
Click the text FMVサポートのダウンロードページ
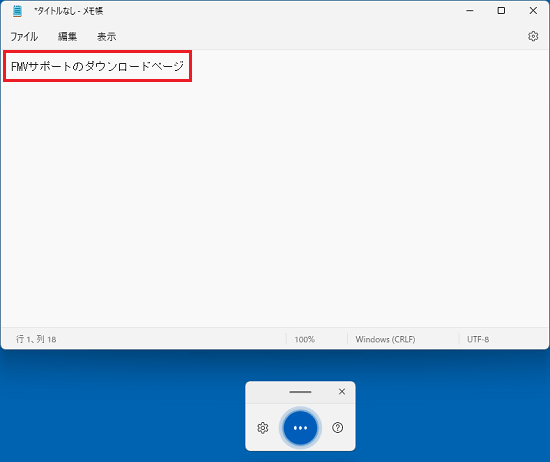97,66
